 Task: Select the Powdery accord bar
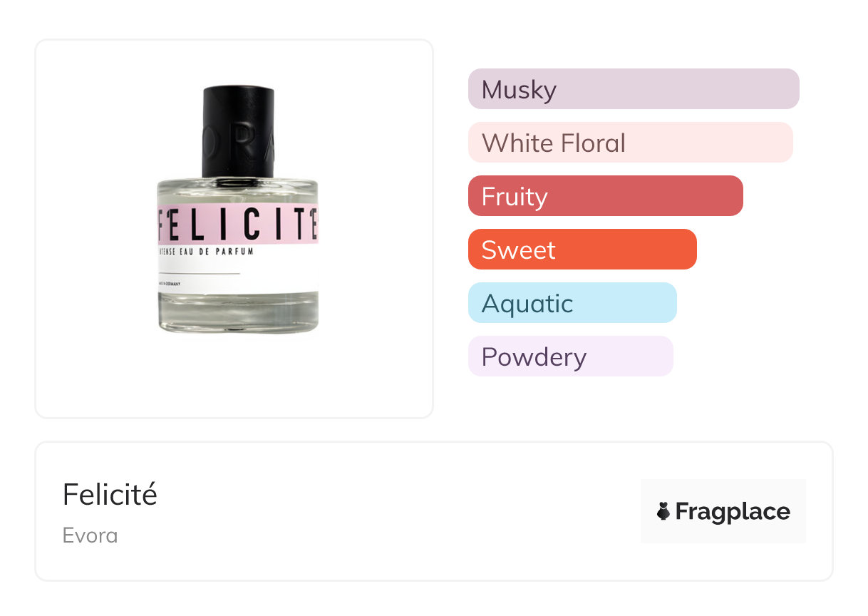(571, 356)
